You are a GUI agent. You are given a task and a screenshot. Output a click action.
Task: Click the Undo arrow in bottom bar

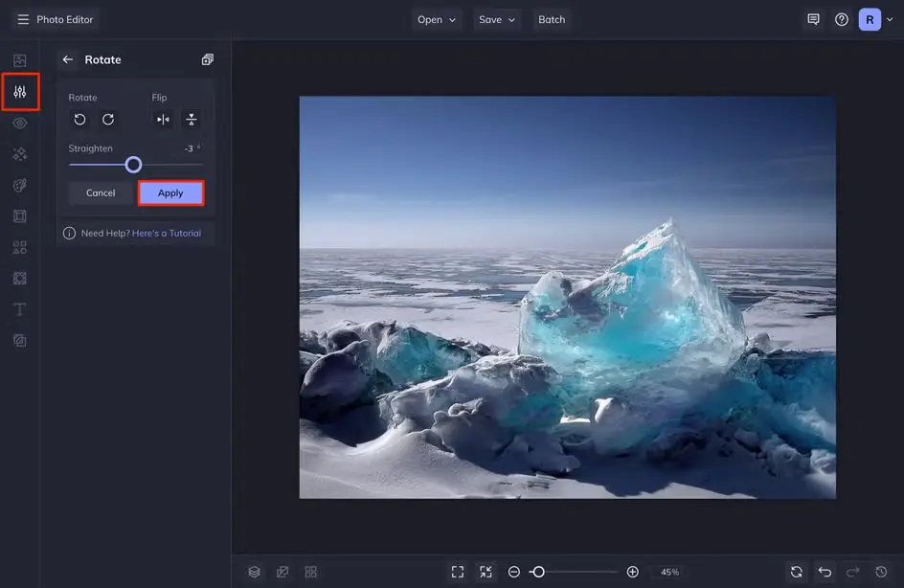(x=825, y=572)
